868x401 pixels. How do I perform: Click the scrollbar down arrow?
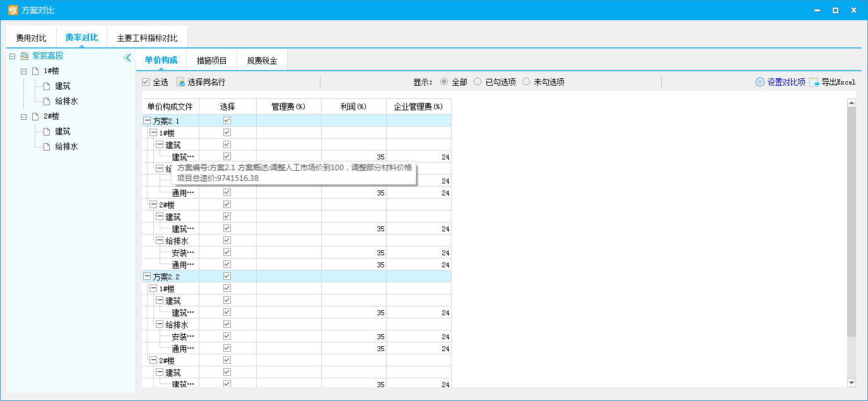(x=851, y=382)
